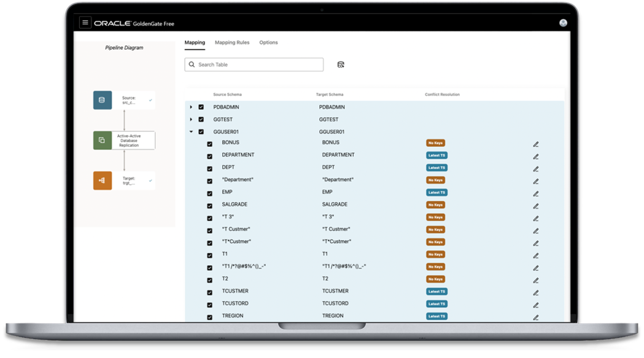Toggle the SALGRADE table checkbox

pos(209,206)
